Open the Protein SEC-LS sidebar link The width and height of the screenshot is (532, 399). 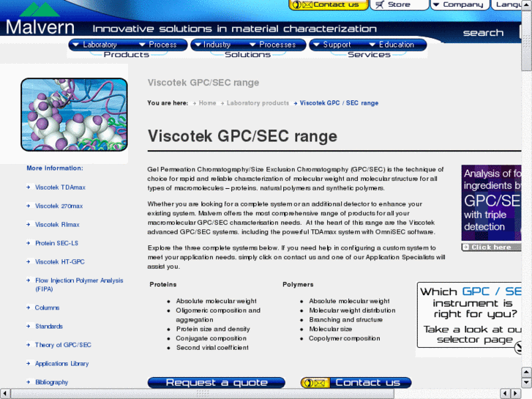click(x=56, y=243)
